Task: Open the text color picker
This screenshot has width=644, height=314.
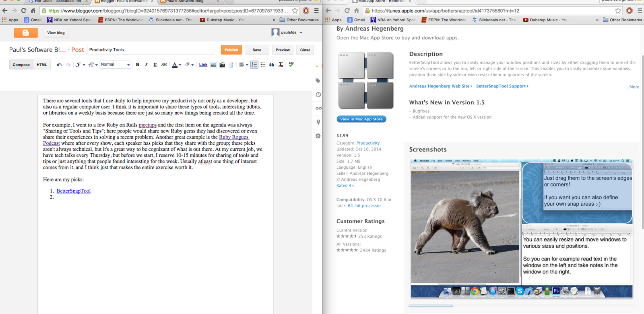Action: point(177,64)
